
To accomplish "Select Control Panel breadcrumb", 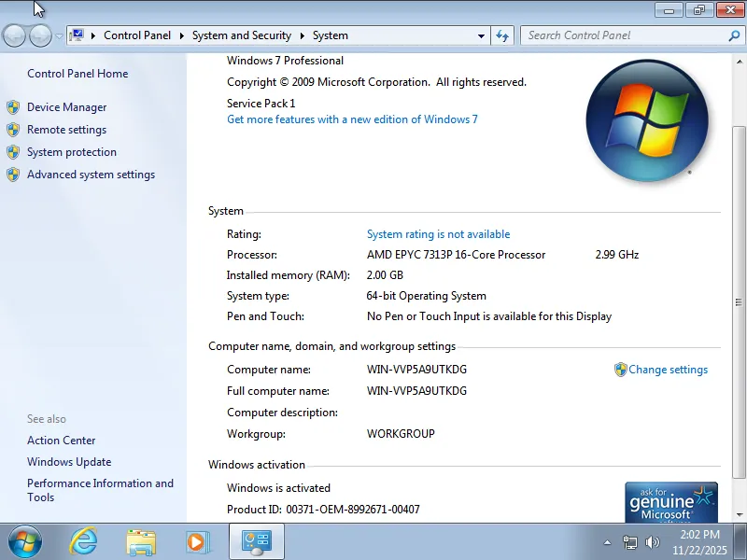I will [x=137, y=35].
